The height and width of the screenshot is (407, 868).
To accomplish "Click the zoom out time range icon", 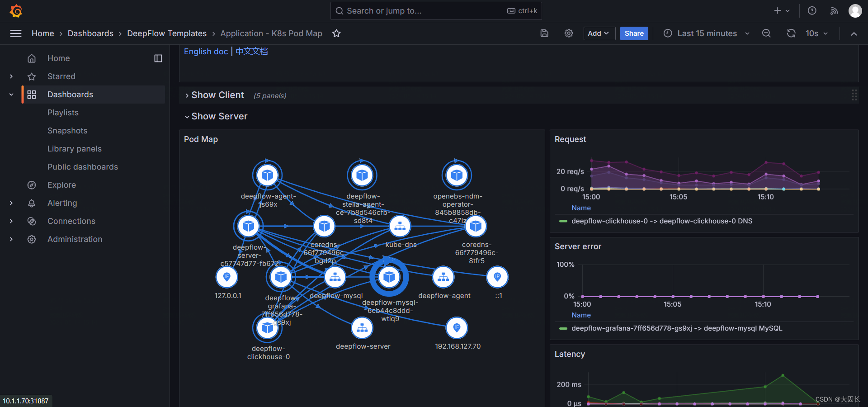I will coord(766,33).
